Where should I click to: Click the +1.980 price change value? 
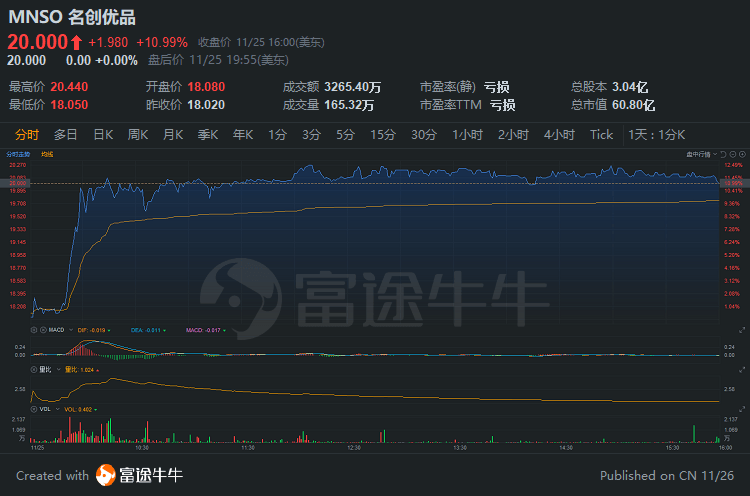point(108,43)
